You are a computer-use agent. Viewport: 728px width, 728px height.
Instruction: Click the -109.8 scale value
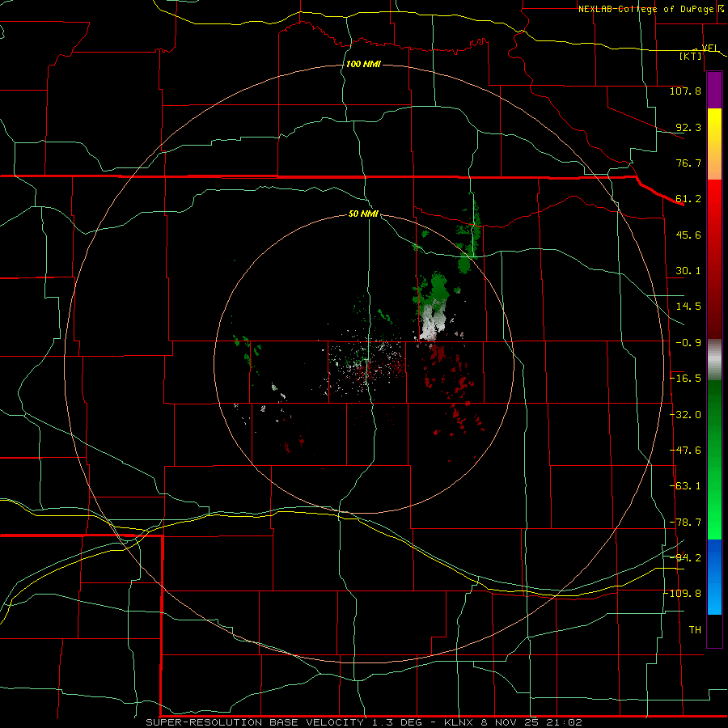683,594
